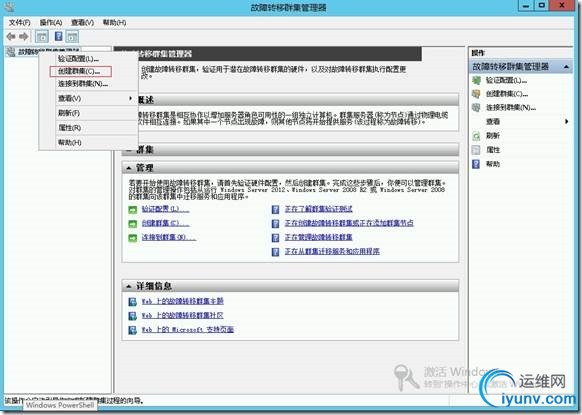Click 创建群集(C)... action in Actions pane

(507, 94)
